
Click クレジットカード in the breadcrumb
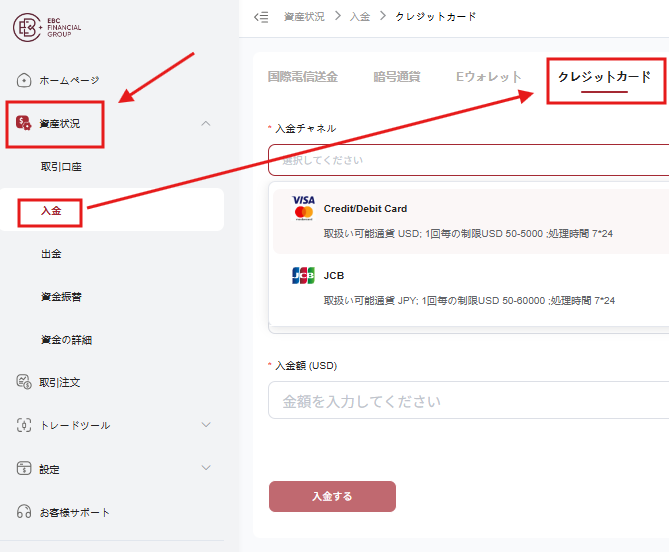pyautogui.click(x=436, y=17)
